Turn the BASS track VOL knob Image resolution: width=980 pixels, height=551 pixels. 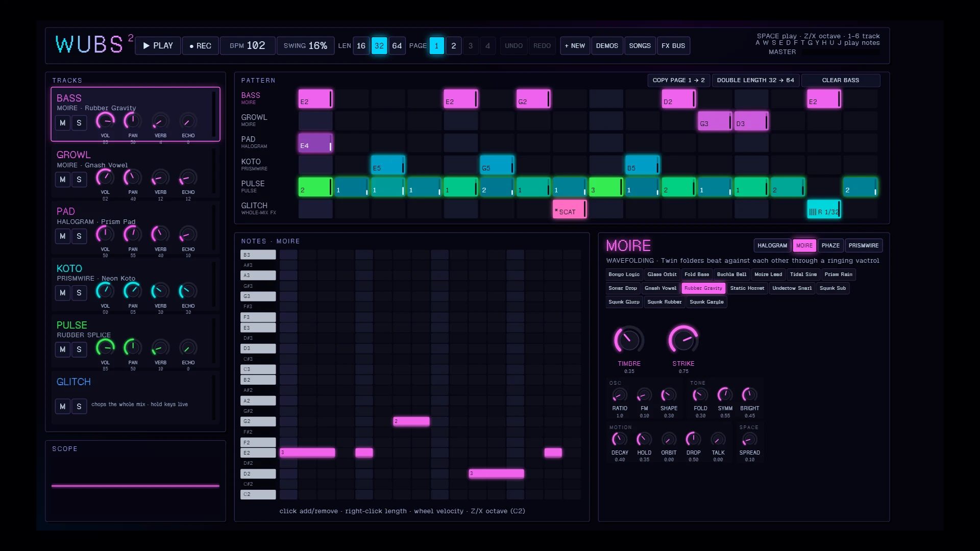coord(105,121)
